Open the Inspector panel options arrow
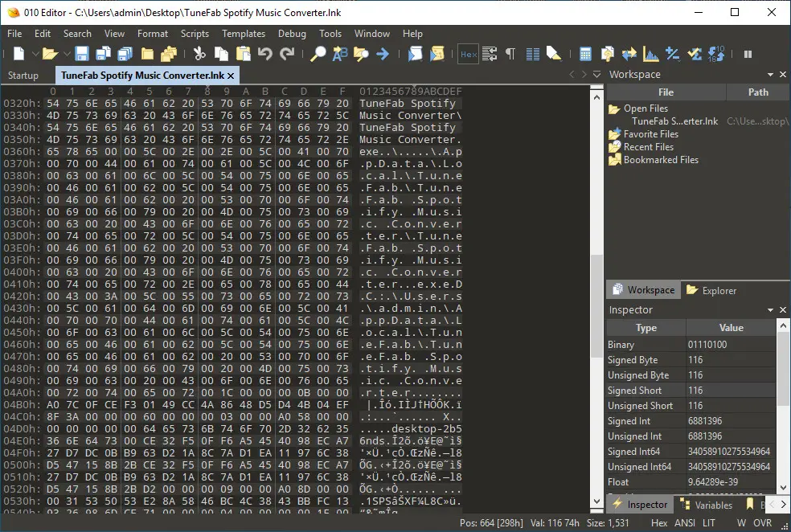 770,309
